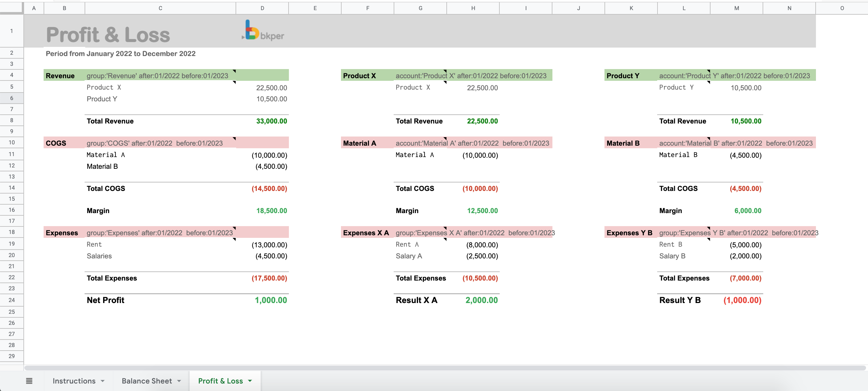Viewport: 868px width, 391px height.
Task: Click the Expenses Y B header cell
Action: pyautogui.click(x=629, y=233)
